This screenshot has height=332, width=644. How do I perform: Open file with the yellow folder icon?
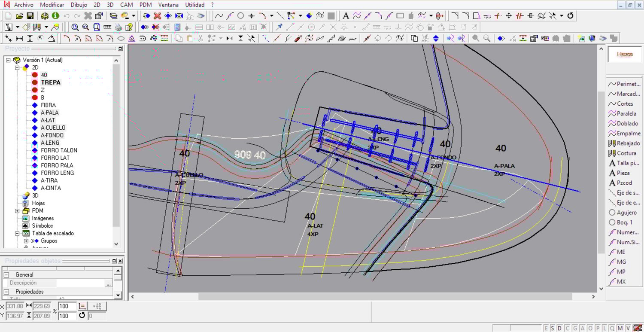(19, 16)
